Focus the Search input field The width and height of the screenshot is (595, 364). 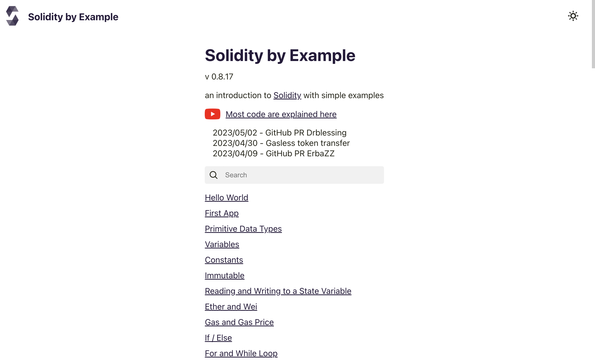(301, 175)
